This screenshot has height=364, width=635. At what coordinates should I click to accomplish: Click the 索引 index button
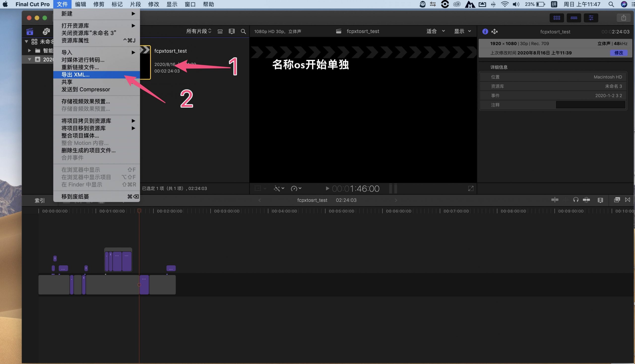(39, 200)
